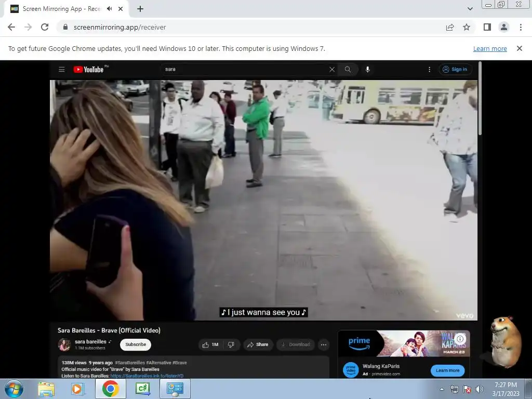The height and width of the screenshot is (399, 532).
Task: Click the Download button under video
Action: [295, 344]
